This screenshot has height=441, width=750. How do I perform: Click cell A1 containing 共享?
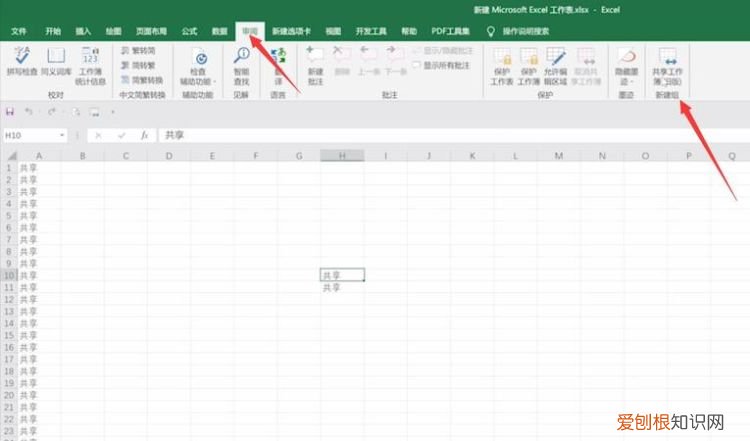39,168
